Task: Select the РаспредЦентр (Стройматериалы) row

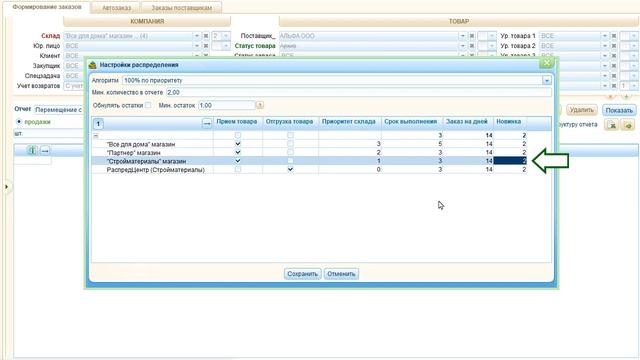Action: (309, 169)
